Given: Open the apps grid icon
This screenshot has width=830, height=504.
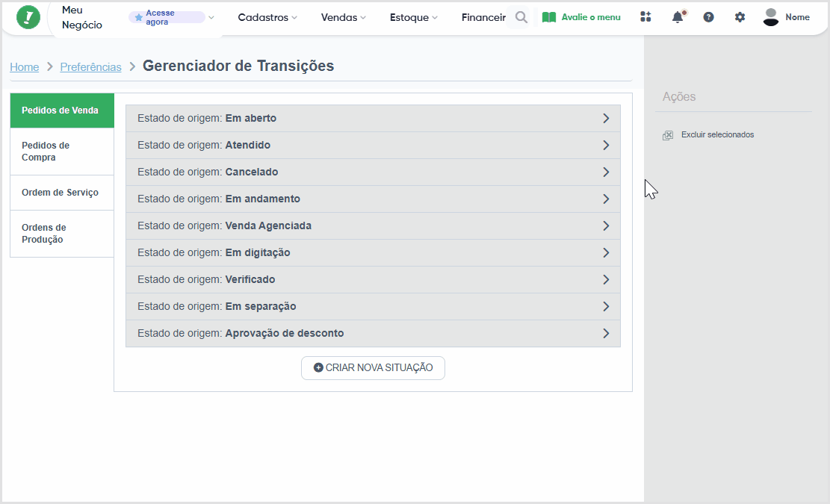Looking at the screenshot, I should click(645, 17).
